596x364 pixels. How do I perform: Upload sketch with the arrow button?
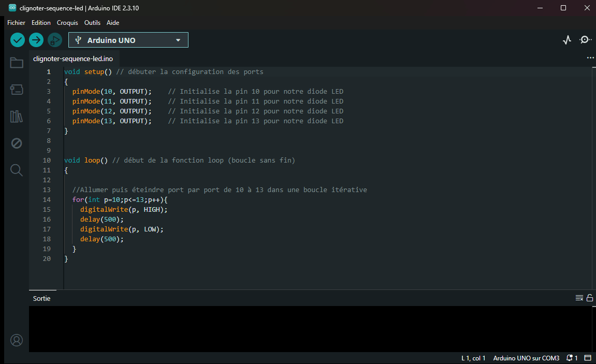tap(36, 40)
